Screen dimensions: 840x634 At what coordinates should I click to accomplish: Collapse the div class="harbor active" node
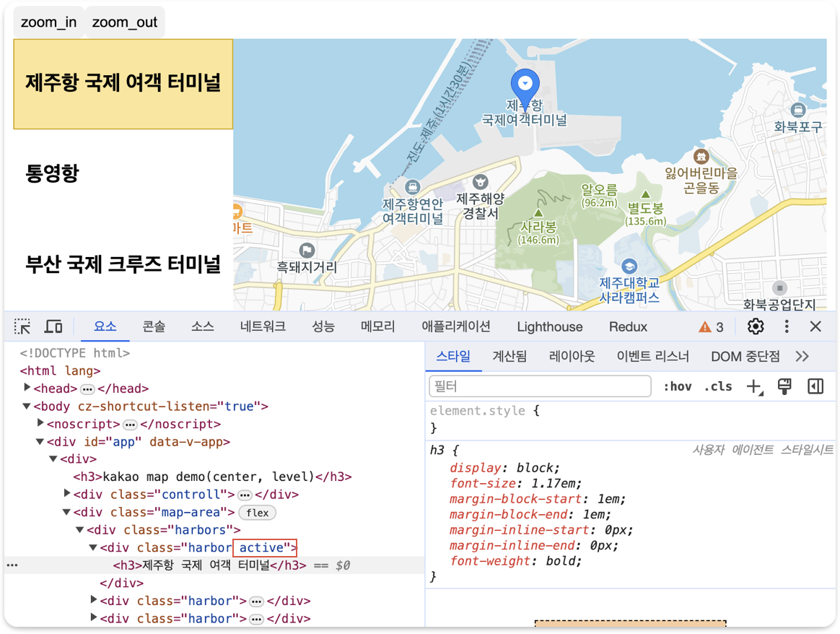[x=92, y=547]
